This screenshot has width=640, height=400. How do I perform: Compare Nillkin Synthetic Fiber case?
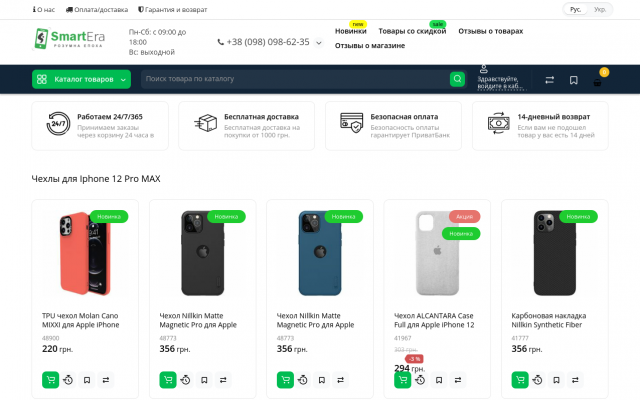tap(575, 380)
